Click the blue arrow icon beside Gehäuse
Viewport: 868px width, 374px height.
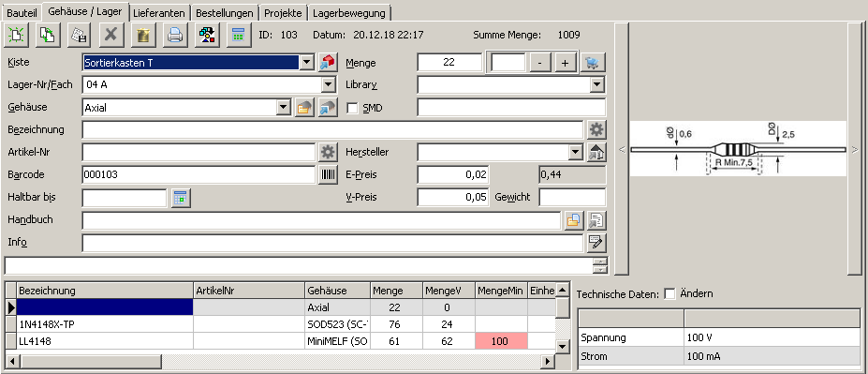pos(327,108)
